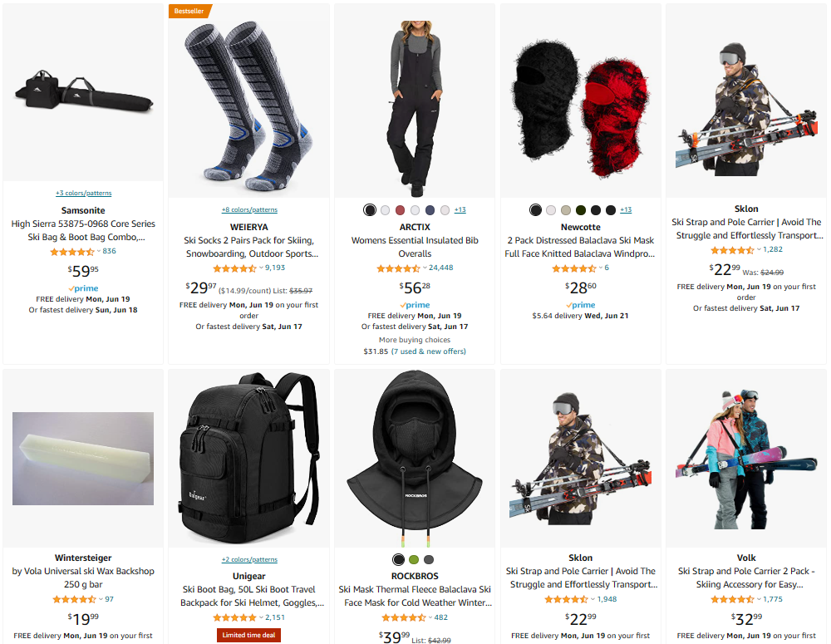Select the gray ROCKBROS color swatch
This screenshot has height=644, width=831.
click(x=429, y=560)
